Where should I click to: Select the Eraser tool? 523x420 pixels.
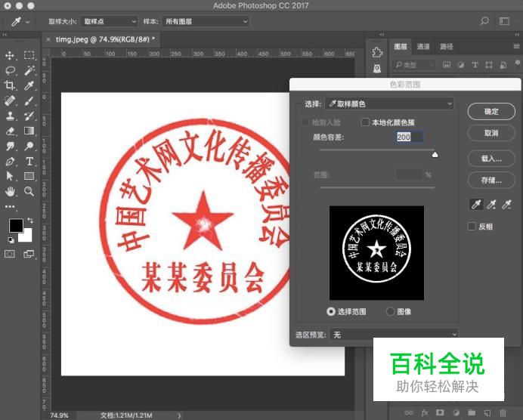[x=10, y=131]
